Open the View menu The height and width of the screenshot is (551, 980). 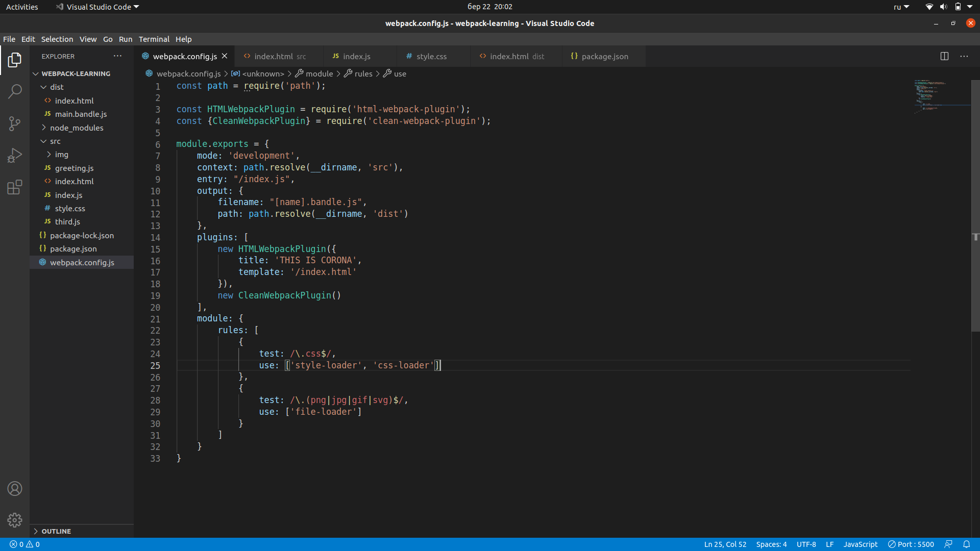[88, 39]
